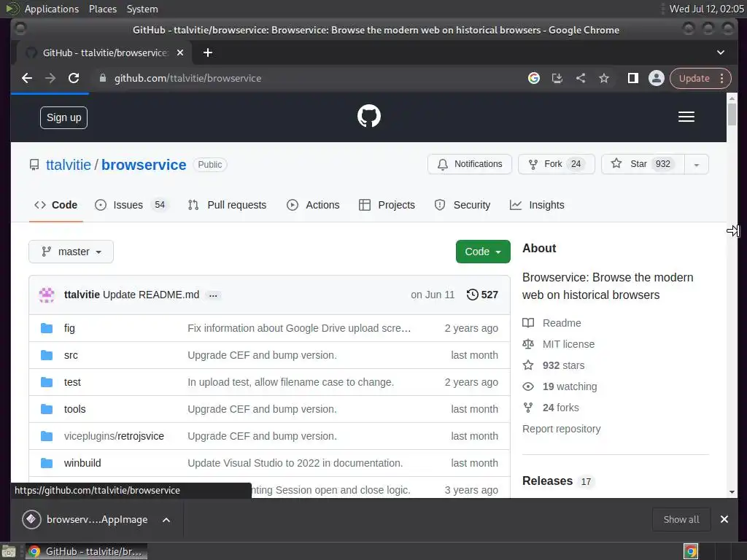Viewport: 747px width, 560px height.
Task: Expand the Star lists dropdown arrow
Action: (697, 164)
